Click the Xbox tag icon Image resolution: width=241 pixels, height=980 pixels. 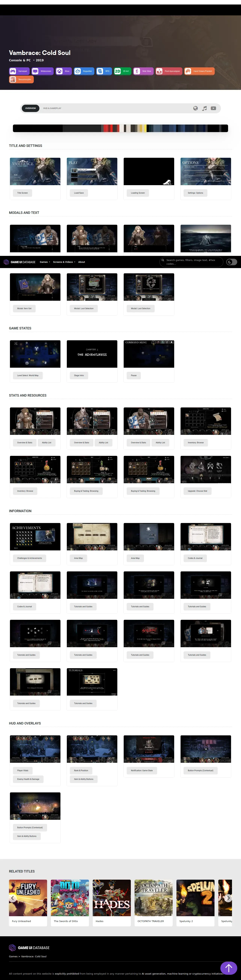pos(59,71)
